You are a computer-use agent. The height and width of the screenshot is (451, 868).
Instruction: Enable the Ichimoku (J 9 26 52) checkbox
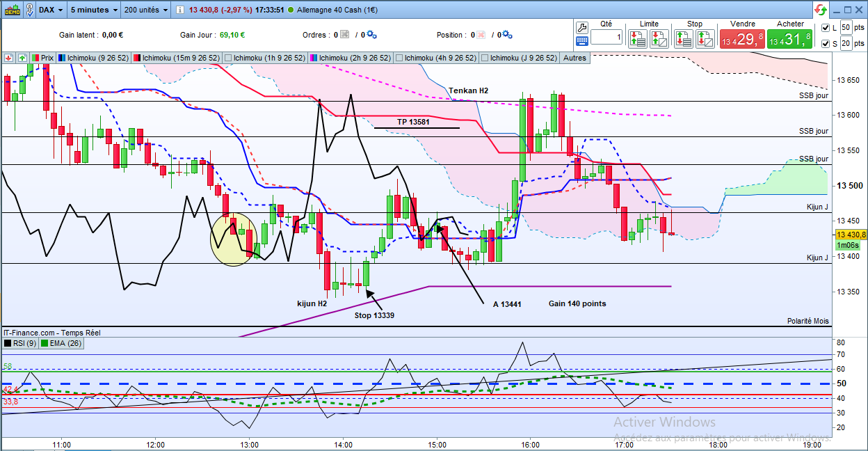point(485,58)
